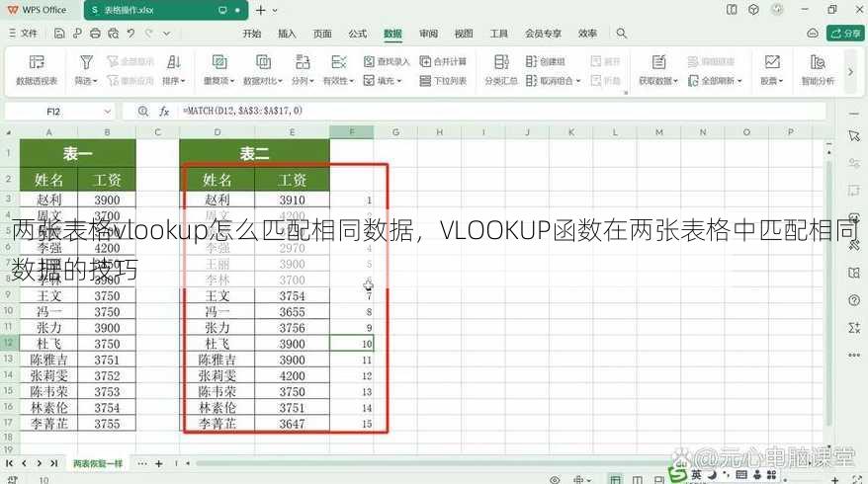The width and height of the screenshot is (868, 484).
Task: Click the fx insert function icon
Action: pyautogui.click(x=164, y=112)
